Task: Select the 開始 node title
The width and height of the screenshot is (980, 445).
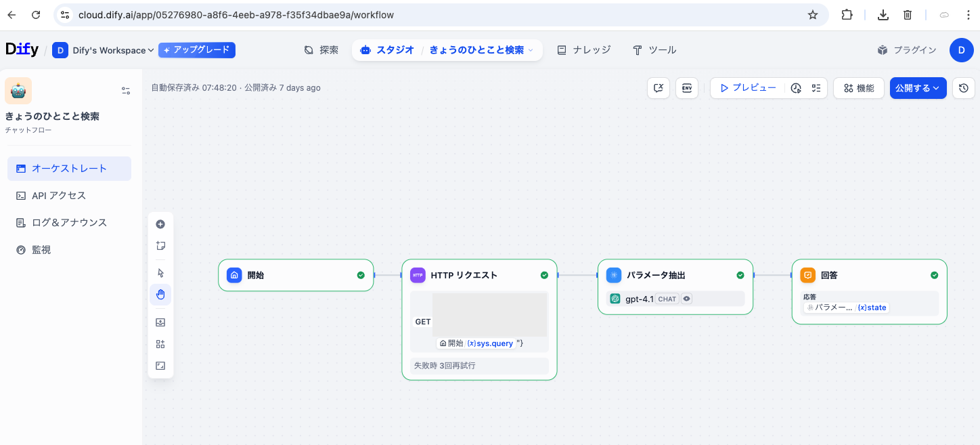Action: click(x=256, y=275)
